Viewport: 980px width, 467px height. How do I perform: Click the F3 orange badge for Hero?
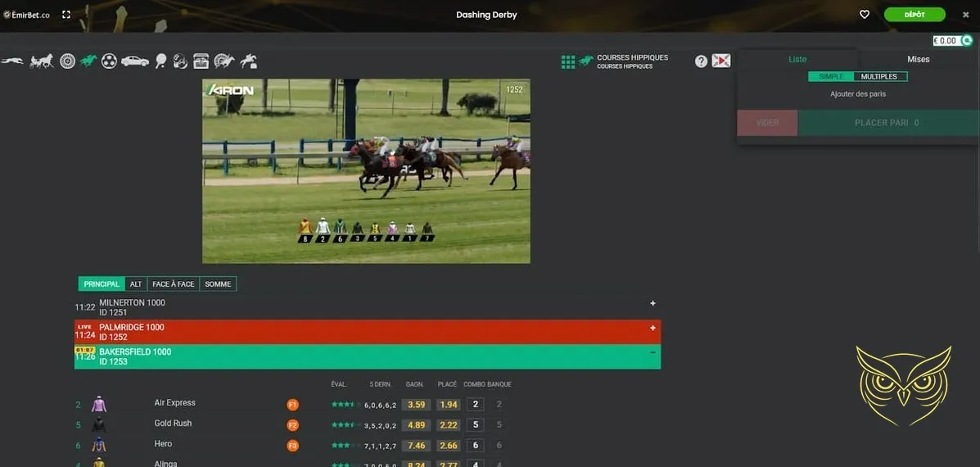coord(292,446)
